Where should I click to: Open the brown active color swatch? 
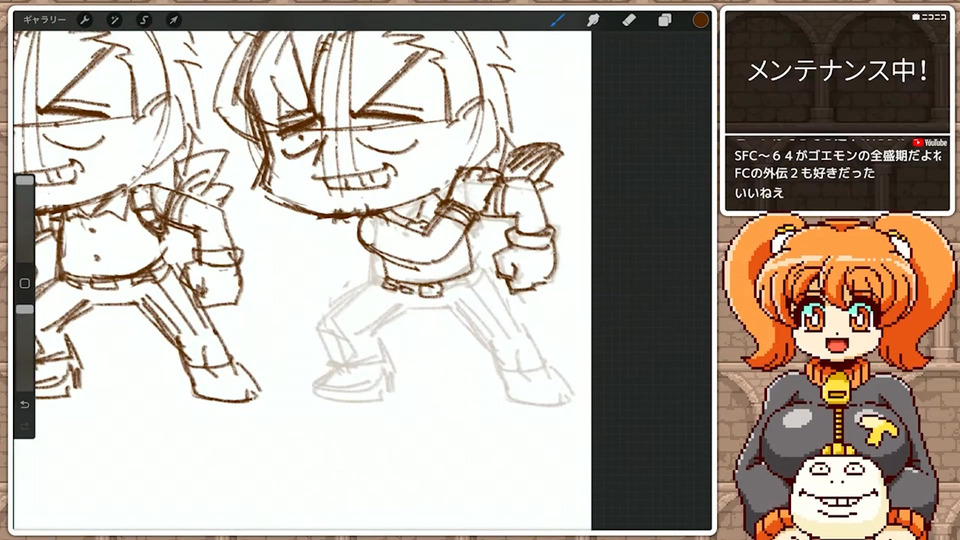click(x=700, y=20)
